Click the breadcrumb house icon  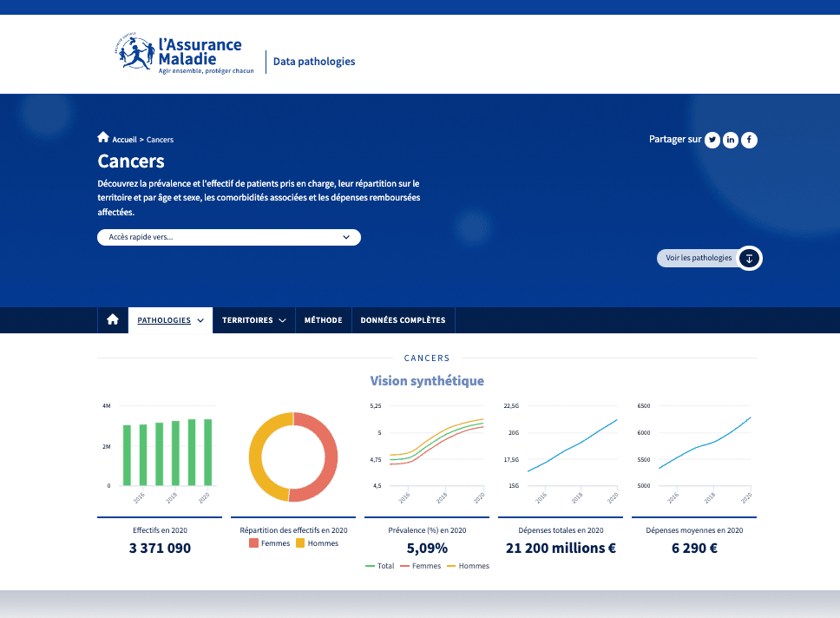[103, 138]
